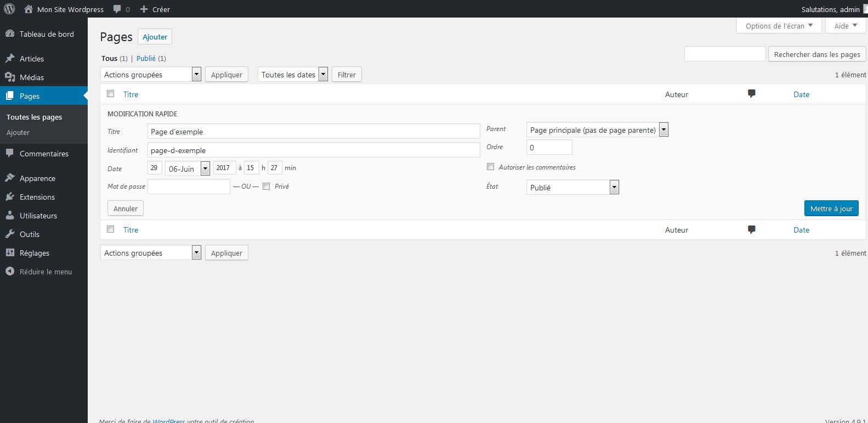Click Salutations, admin account link
868x423 pixels.
click(x=830, y=9)
